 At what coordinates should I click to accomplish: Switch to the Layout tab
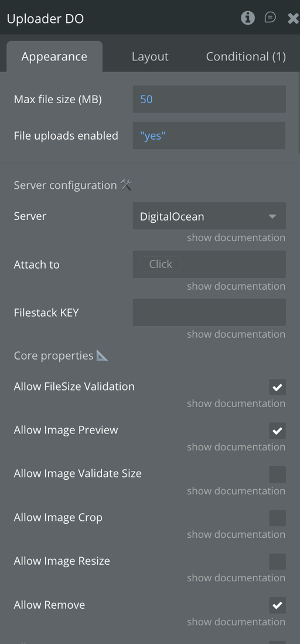(x=150, y=57)
